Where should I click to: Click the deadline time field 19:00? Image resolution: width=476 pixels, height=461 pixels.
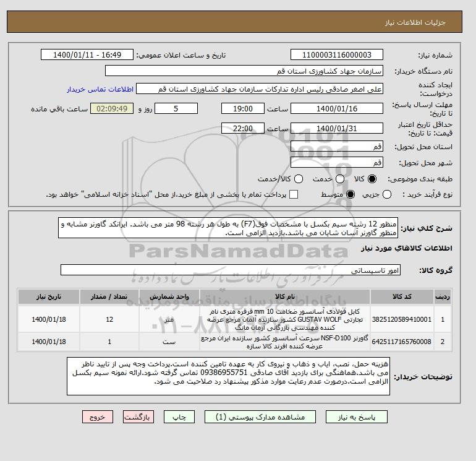[243, 108]
